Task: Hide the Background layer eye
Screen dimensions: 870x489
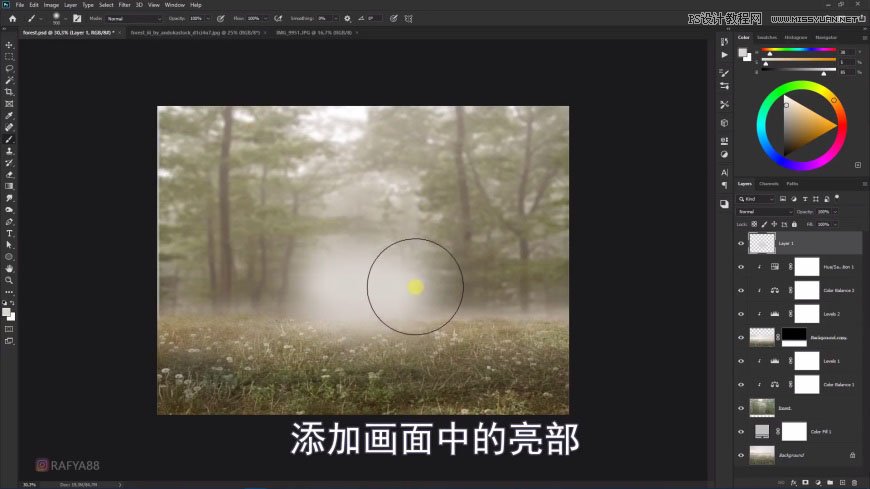Action: (x=741, y=455)
